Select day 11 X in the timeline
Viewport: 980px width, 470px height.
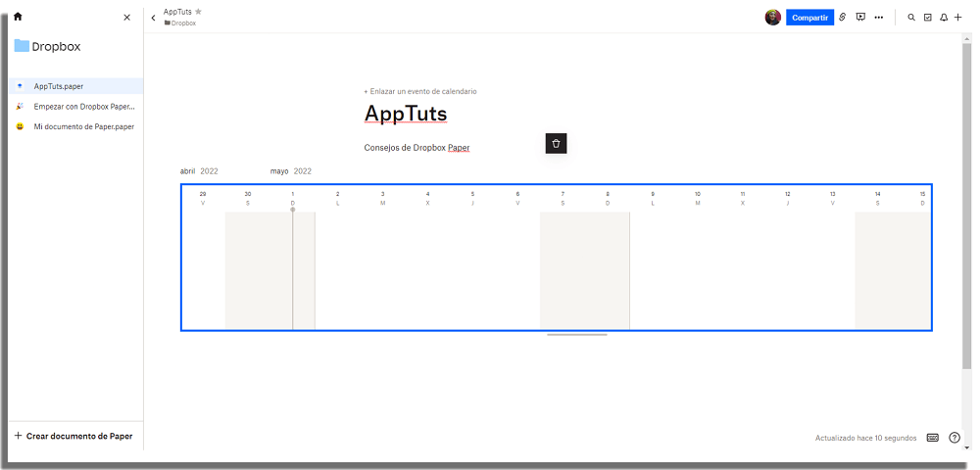coord(743,199)
